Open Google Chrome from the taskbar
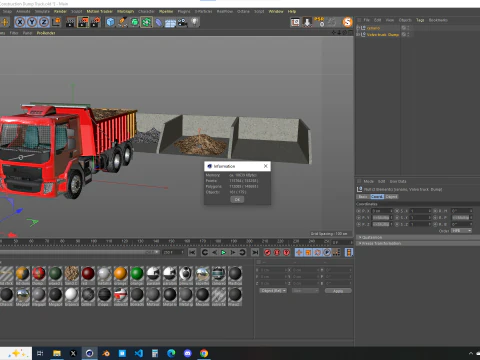This screenshot has height=360, width=480. [204, 353]
